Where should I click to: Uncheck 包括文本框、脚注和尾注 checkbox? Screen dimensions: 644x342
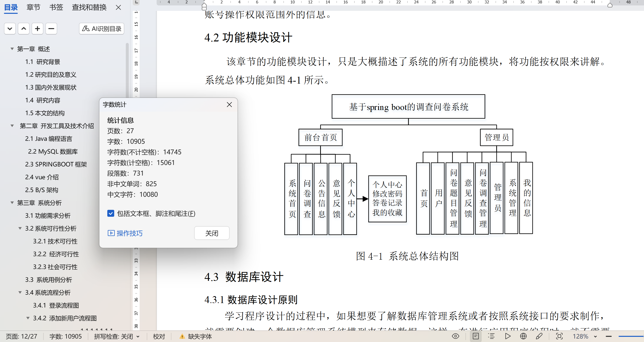pyautogui.click(x=111, y=213)
